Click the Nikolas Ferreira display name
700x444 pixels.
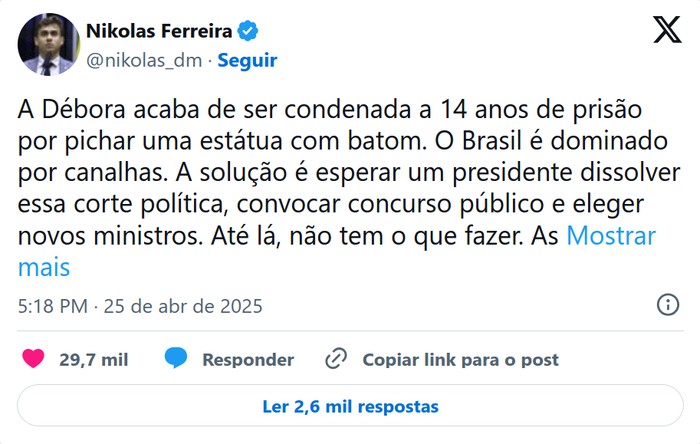(x=166, y=30)
